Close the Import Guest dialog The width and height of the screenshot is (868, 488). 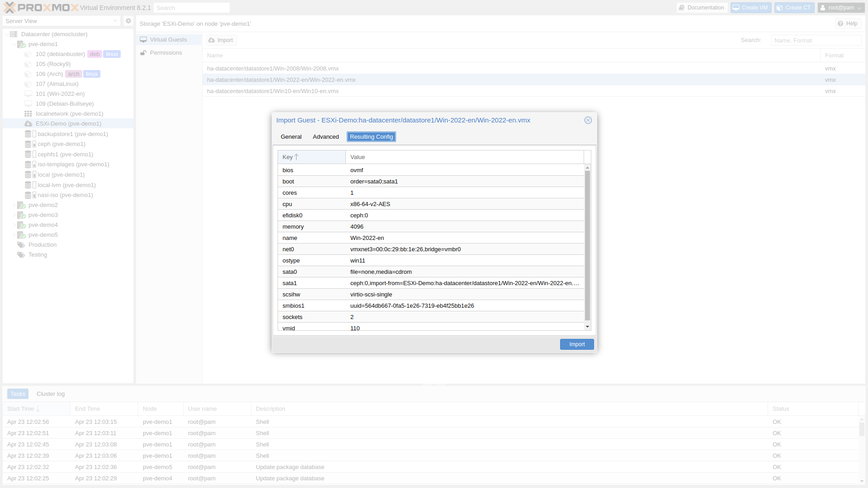coord(588,120)
